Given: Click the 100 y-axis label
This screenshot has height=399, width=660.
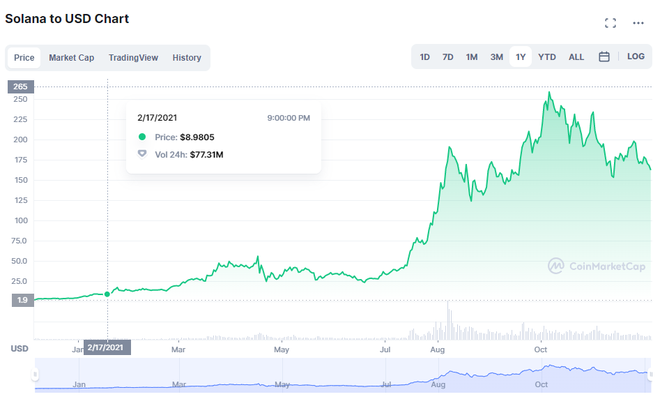Looking at the screenshot, I should [x=21, y=221].
